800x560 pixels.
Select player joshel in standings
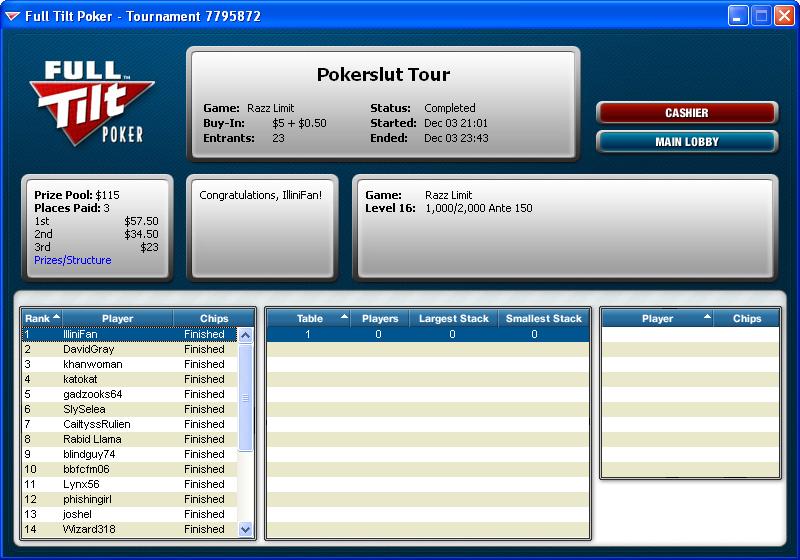pyautogui.click(x=130, y=514)
